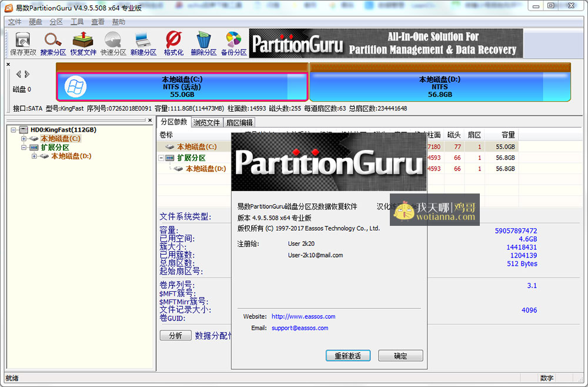The image size is (588, 387).
Task: Switch to the 分区参数 tab
Action: point(174,122)
